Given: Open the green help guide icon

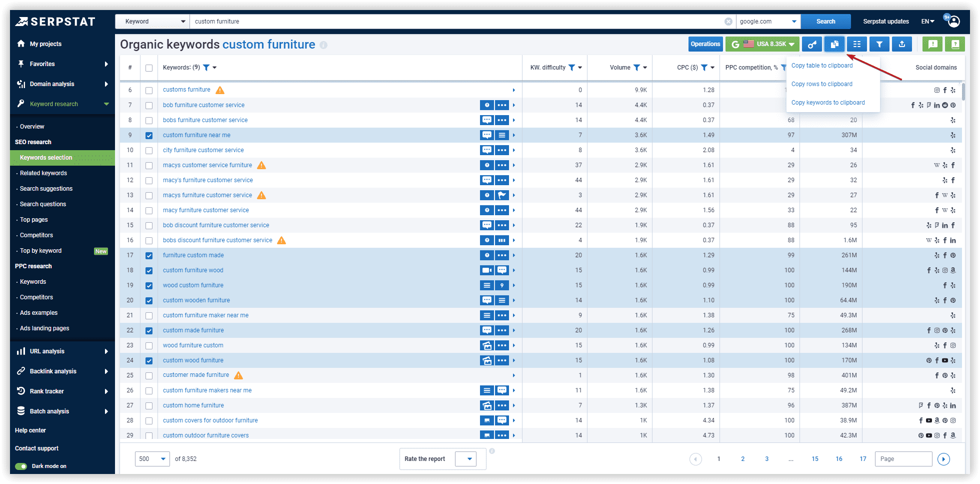Looking at the screenshot, I should [955, 44].
